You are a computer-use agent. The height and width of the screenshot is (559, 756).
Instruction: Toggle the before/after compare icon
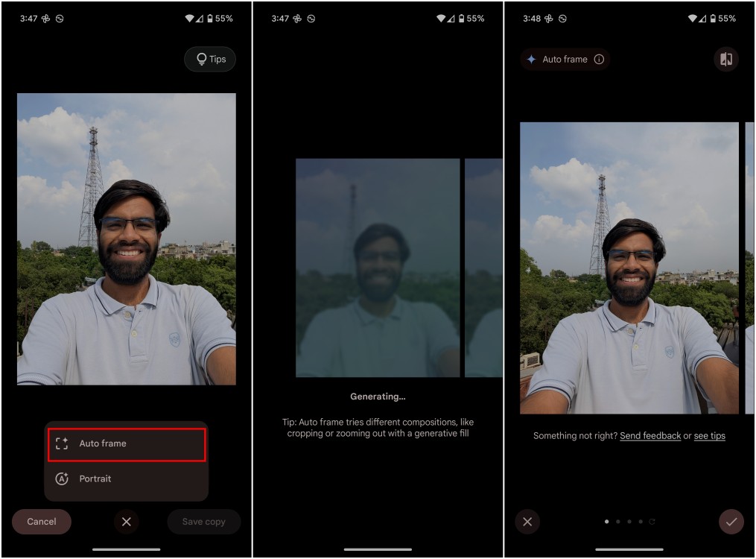[725, 60]
